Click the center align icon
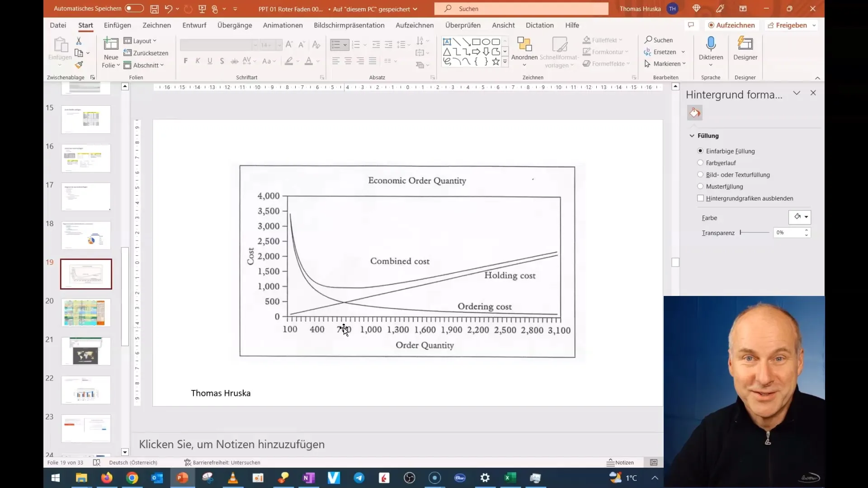 [348, 61]
